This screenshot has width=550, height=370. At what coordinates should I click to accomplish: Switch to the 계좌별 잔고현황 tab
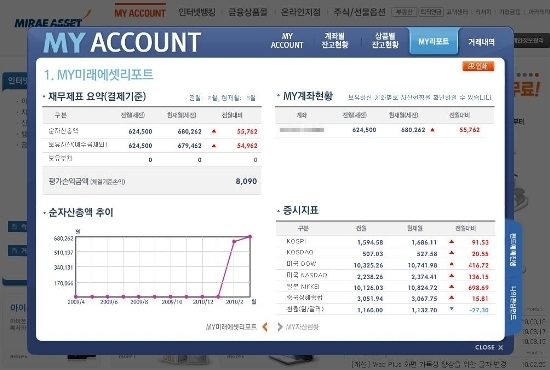(x=335, y=41)
